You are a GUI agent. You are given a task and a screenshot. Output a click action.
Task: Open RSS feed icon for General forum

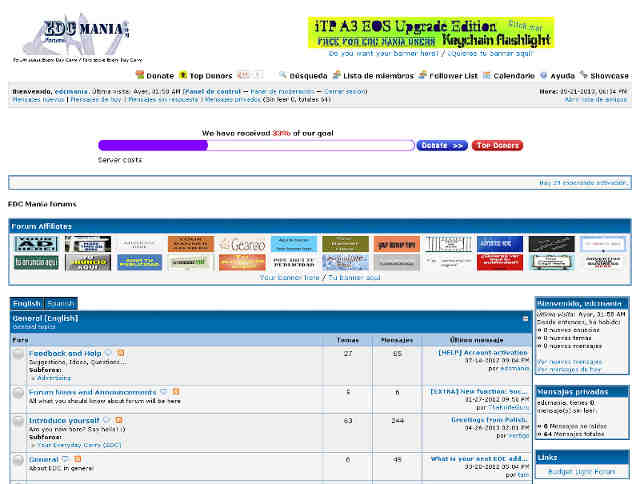point(77,459)
